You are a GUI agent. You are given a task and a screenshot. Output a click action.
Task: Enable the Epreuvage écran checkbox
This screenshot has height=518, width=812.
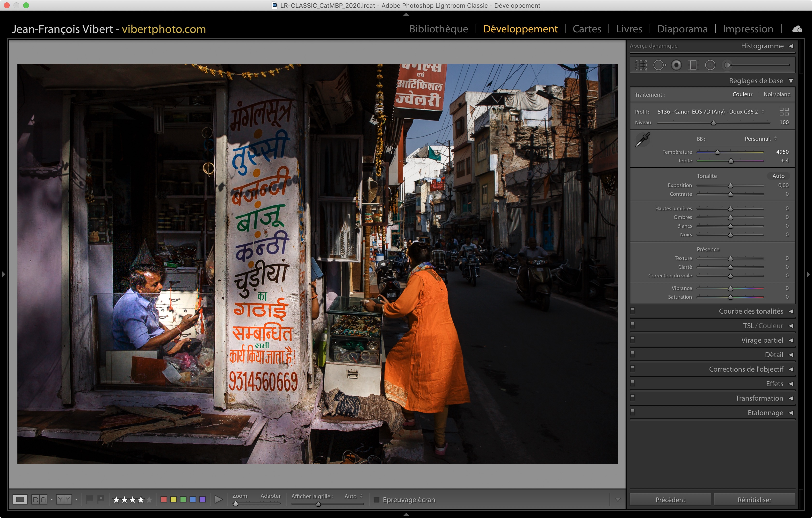click(377, 499)
